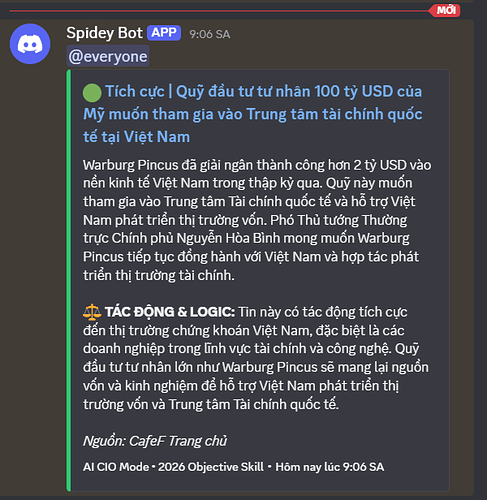Click the Nguồn: CafeF Trang chủ source line
487x500 pixels.
[x=155, y=441]
